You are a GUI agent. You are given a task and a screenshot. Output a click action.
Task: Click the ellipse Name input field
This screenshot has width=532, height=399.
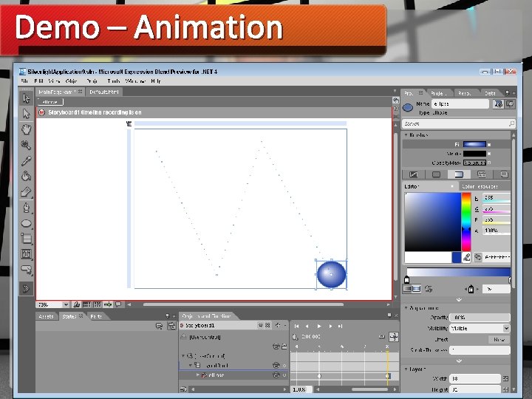[x=460, y=104]
